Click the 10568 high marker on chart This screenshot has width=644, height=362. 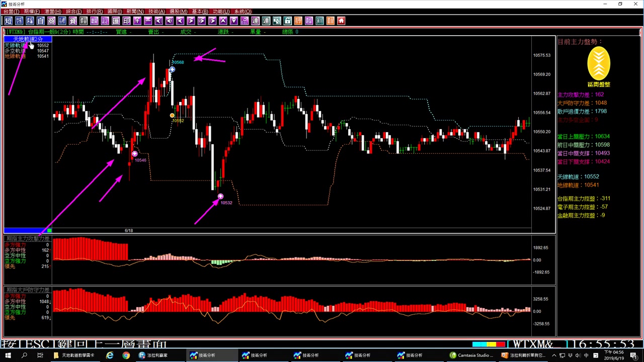point(178,62)
